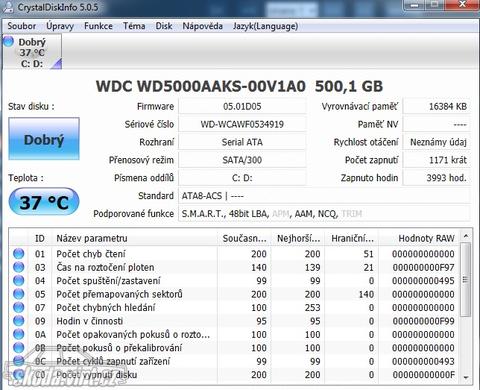The height and width of the screenshot is (390, 480).
Task: Select row Počet cyklů zapnutí zařízení
Action: (x=235, y=361)
